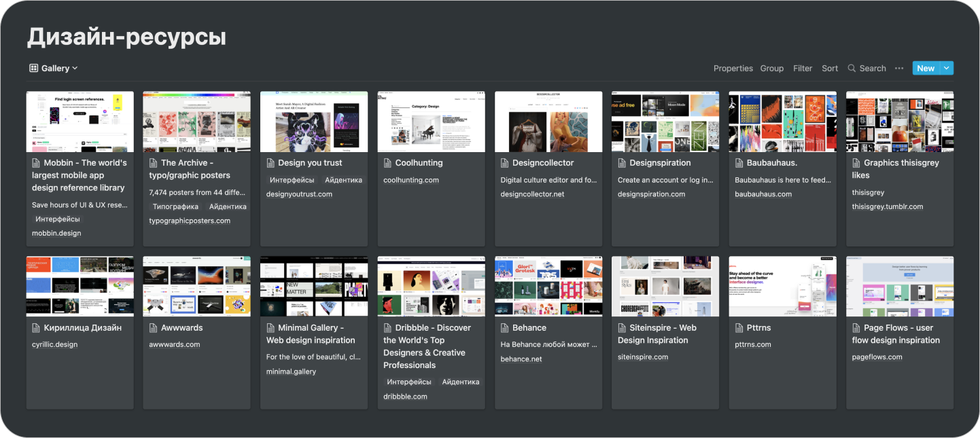Click the Design you trust page icon
The image size is (980, 438).
270,163
